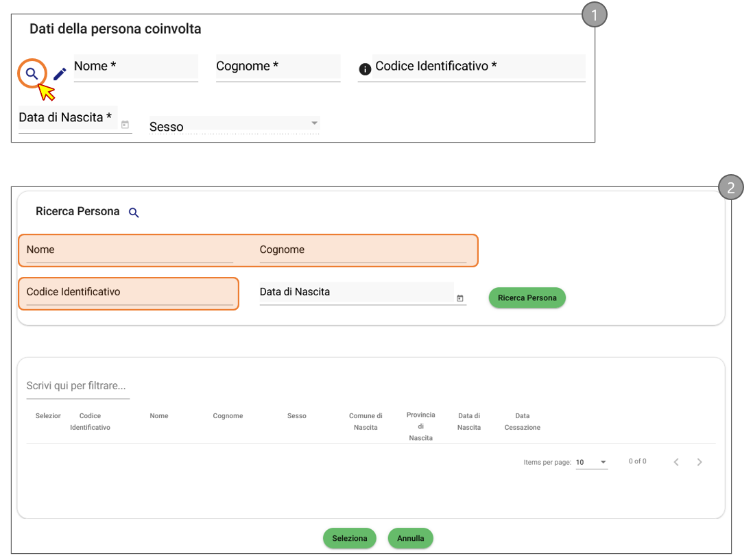This screenshot has width=753, height=560.
Task: Click magnifier icon next to Ricerca Persona title
Action: (134, 213)
